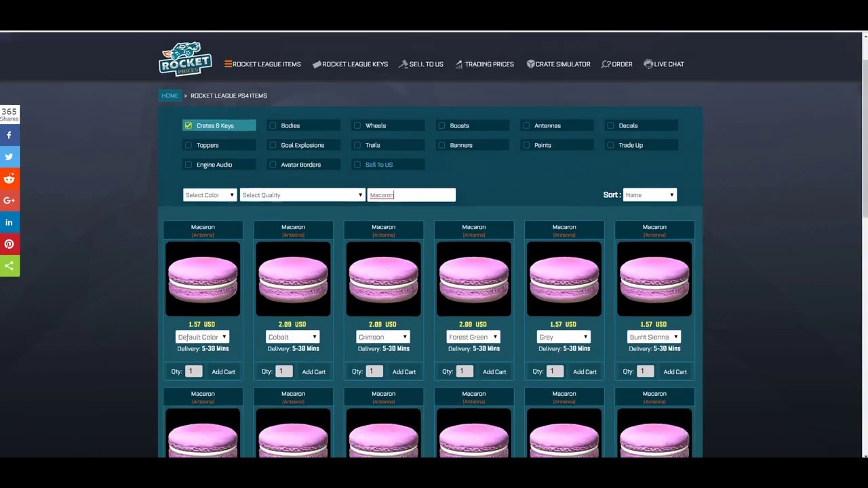Screen dimensions: 868x488
Task: Open Rocket League Items menu
Action: click(262, 64)
